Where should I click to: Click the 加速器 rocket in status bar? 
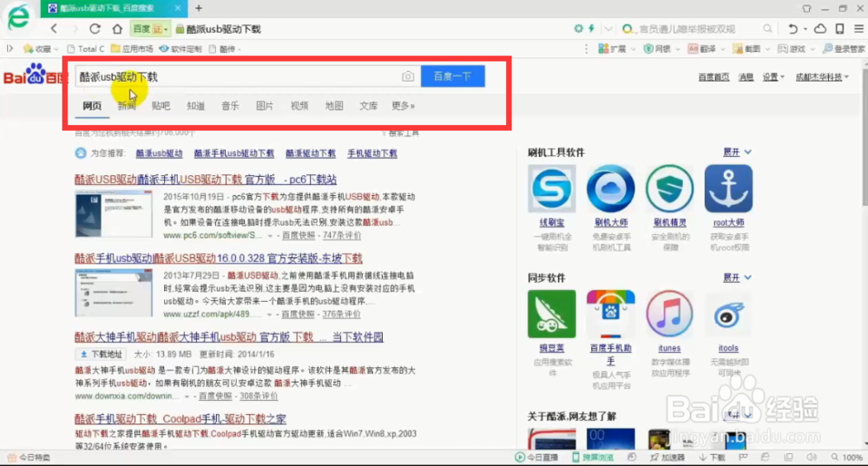tap(654, 457)
